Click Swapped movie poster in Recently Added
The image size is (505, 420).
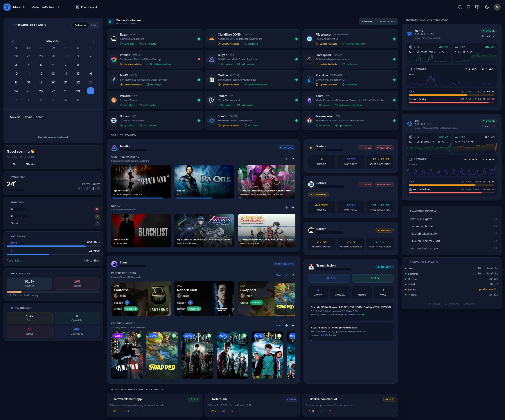tap(162, 355)
